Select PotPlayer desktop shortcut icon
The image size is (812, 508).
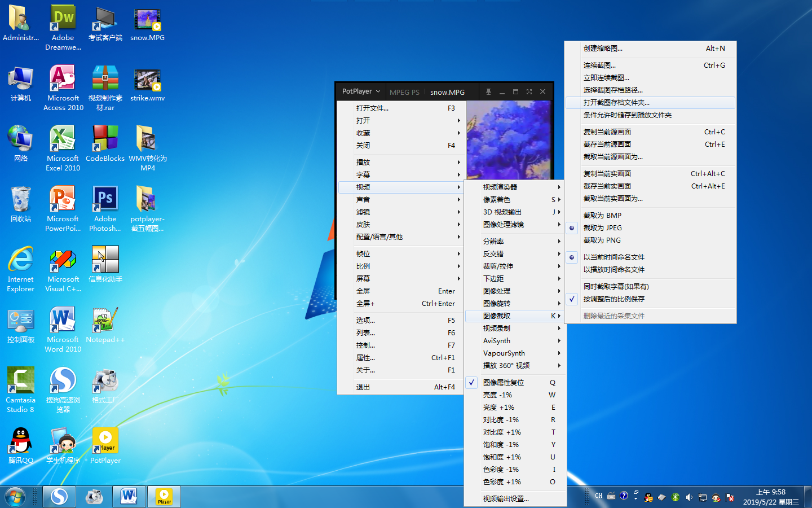[x=105, y=446]
